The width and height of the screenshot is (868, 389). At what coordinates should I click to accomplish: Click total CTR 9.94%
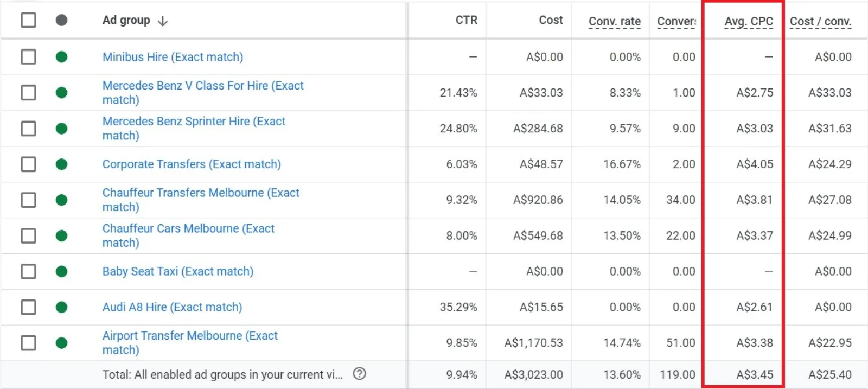pyautogui.click(x=462, y=374)
